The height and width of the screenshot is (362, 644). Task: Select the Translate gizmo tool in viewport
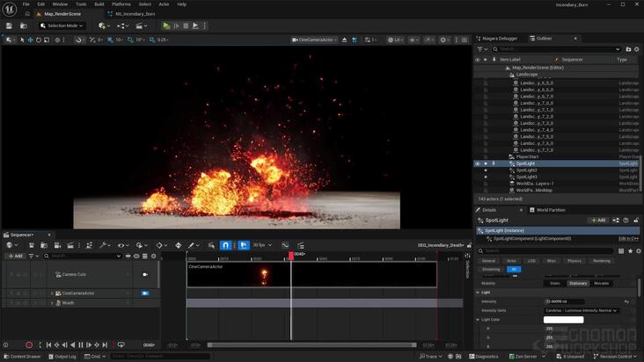click(31, 40)
